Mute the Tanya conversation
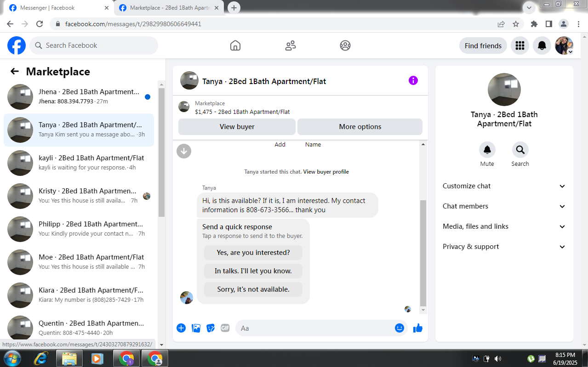 (487, 150)
